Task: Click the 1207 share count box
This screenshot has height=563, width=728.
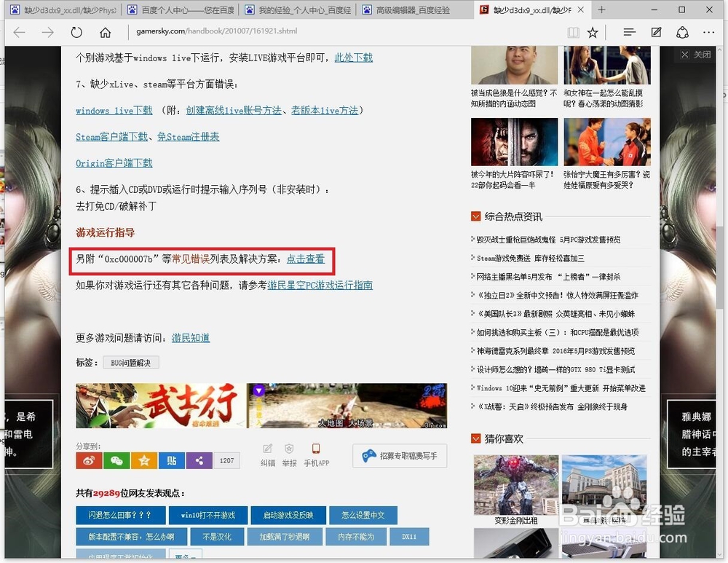Action: point(226,460)
